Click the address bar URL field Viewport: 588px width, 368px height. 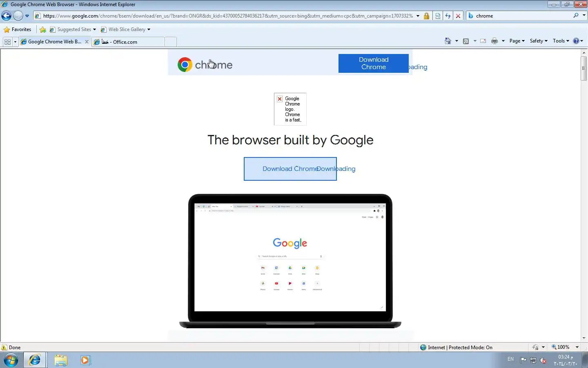(x=228, y=16)
